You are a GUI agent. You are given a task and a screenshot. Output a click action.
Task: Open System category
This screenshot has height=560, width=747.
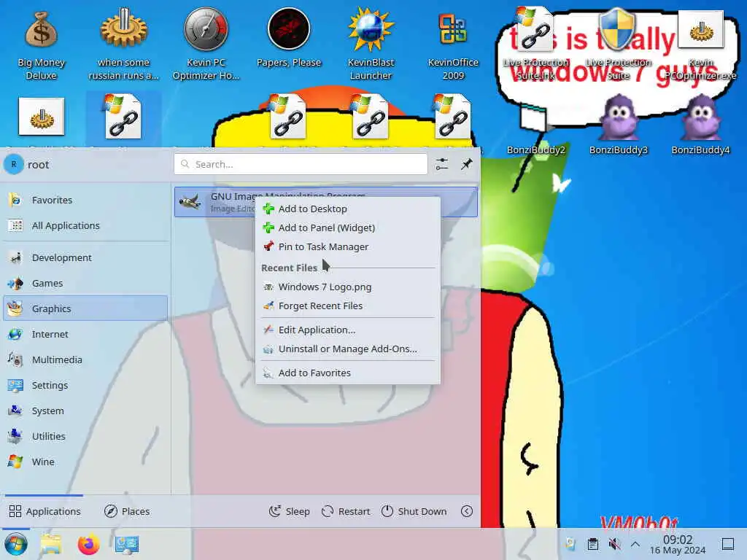86,411
